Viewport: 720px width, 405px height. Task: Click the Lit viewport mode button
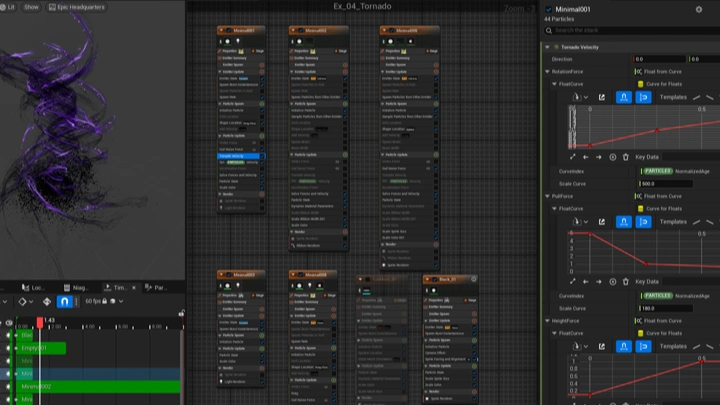tap(8, 6)
